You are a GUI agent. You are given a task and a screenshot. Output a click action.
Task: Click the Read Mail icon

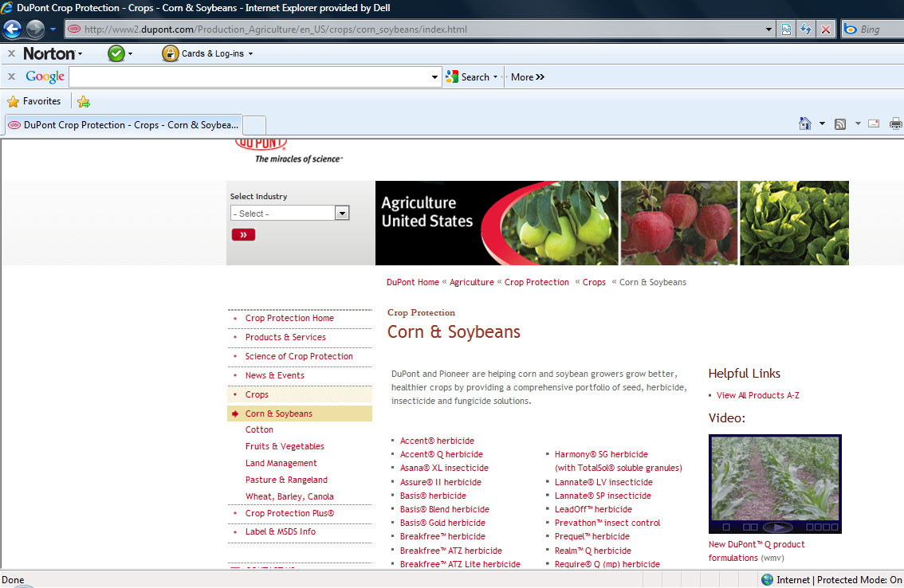874,123
